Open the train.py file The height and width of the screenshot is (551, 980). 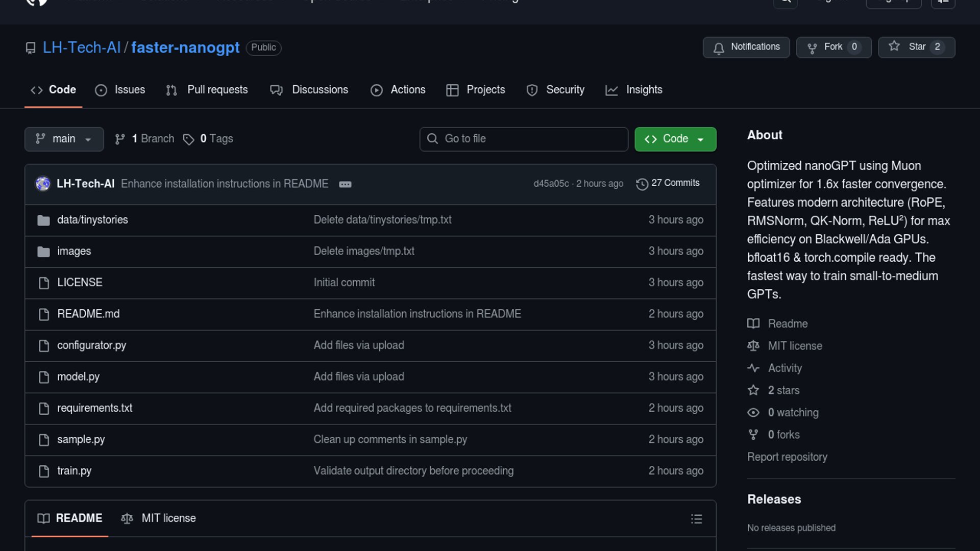pos(74,471)
